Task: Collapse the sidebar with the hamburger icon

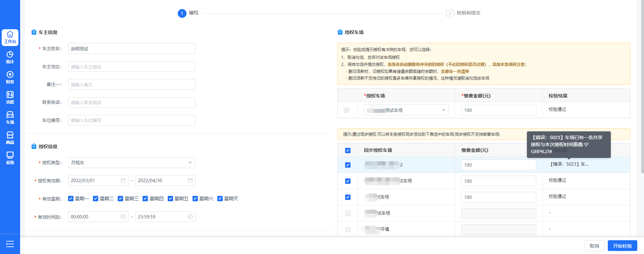Action: point(10,244)
